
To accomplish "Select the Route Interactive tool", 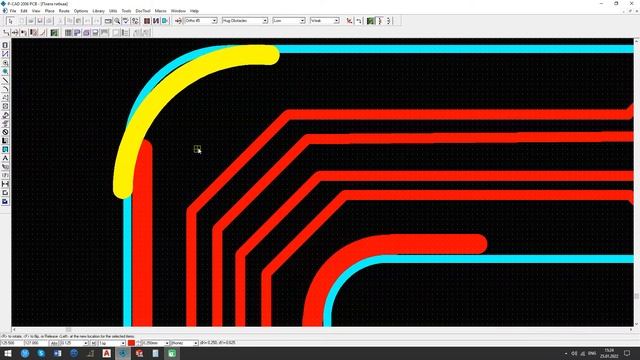I will coord(15,33).
